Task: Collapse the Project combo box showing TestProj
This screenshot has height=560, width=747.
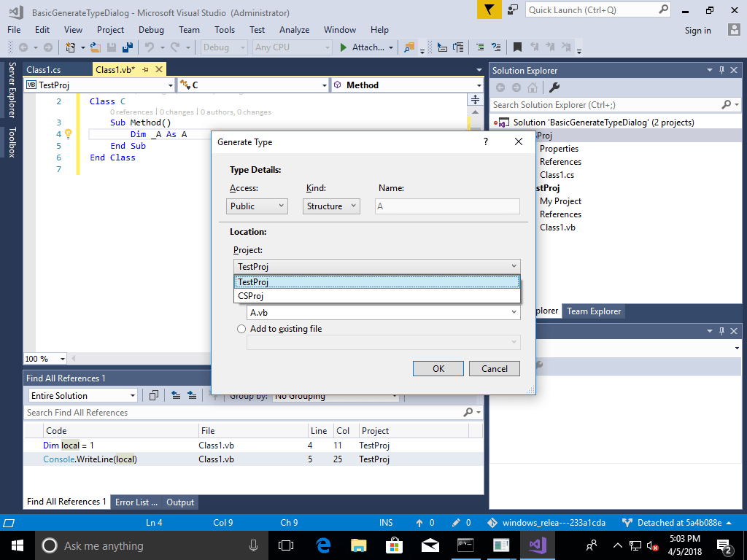Action: 377,266
